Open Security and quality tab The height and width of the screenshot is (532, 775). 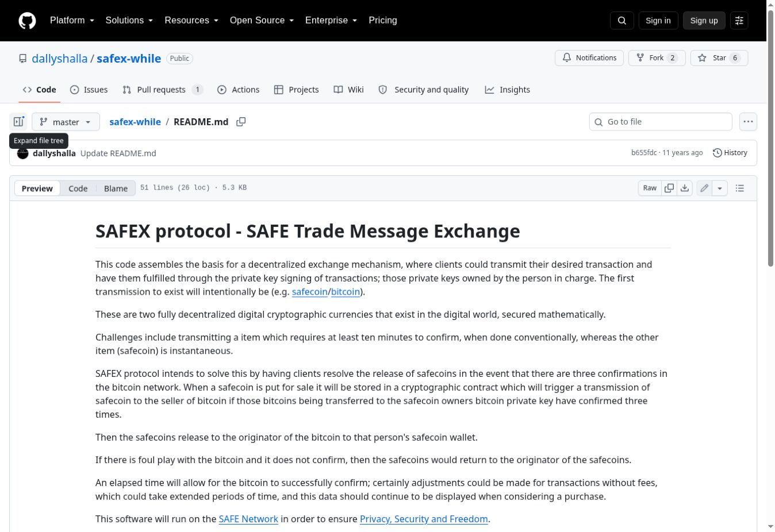click(424, 90)
